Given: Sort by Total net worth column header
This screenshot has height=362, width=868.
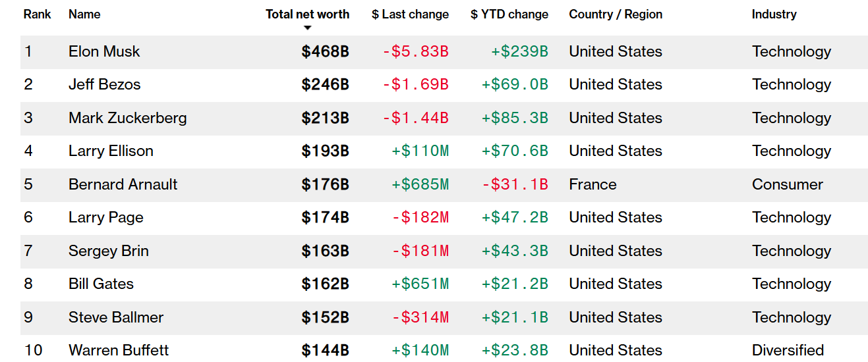Looking at the screenshot, I should [x=307, y=14].
